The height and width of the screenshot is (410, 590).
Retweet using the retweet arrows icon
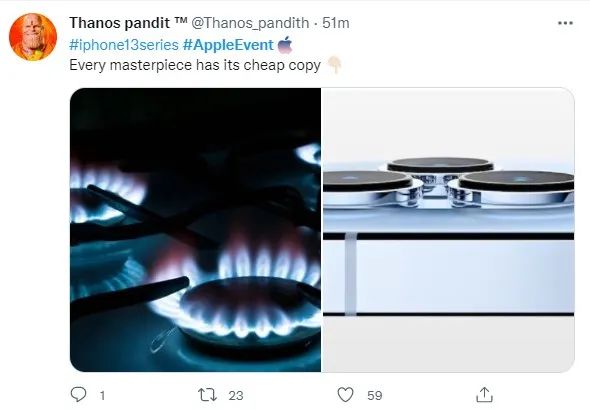[207, 395]
